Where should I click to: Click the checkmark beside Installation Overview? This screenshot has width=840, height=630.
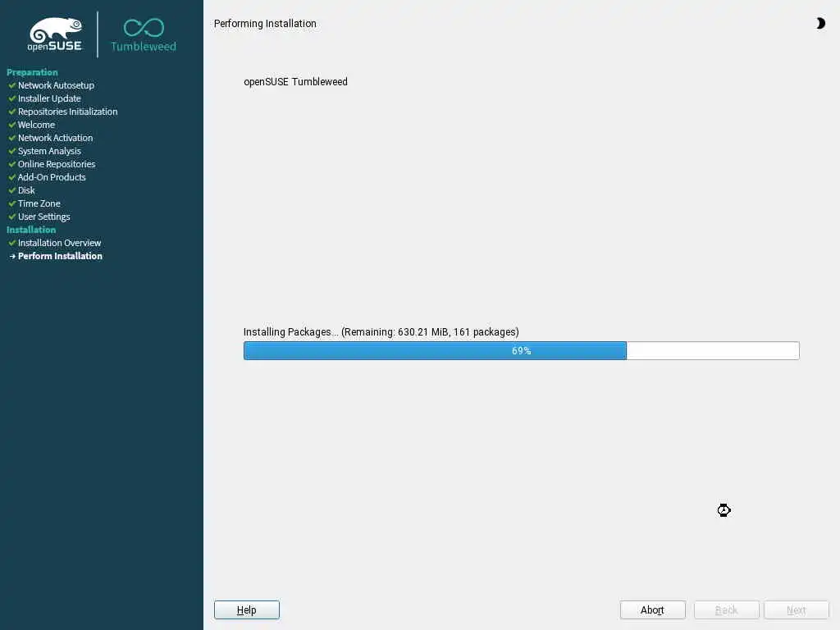pyautogui.click(x=11, y=243)
